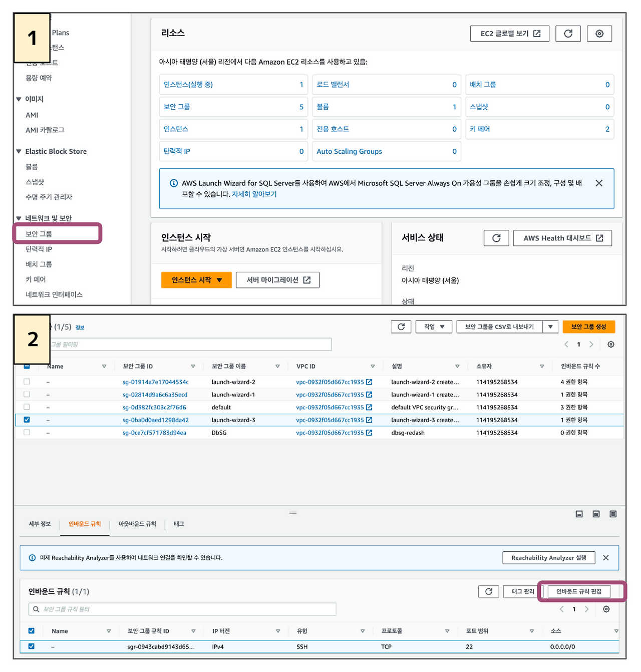Open the 작업 actions dropdown
Viewport: 641px width, 672px height.
tap(434, 327)
